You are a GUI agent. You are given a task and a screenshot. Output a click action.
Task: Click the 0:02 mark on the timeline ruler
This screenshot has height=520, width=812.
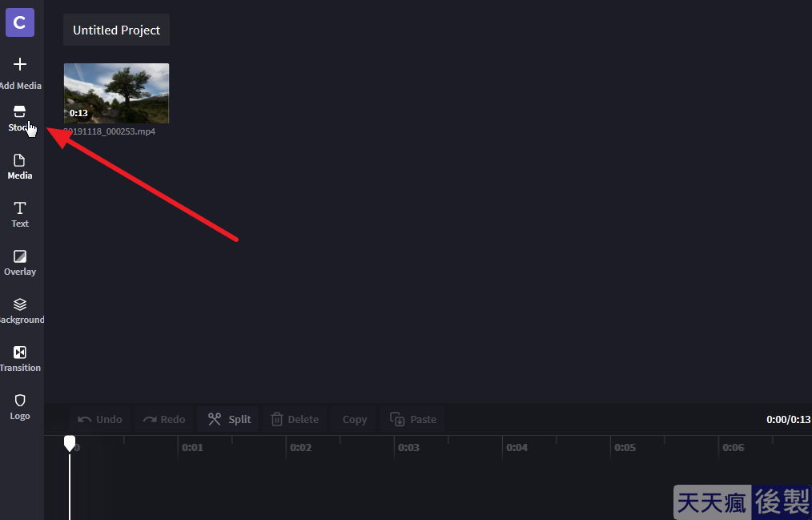coord(300,448)
